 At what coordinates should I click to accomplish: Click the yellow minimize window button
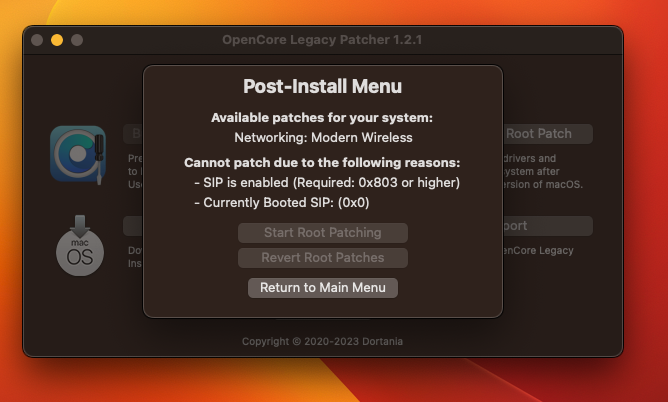tap(57, 40)
